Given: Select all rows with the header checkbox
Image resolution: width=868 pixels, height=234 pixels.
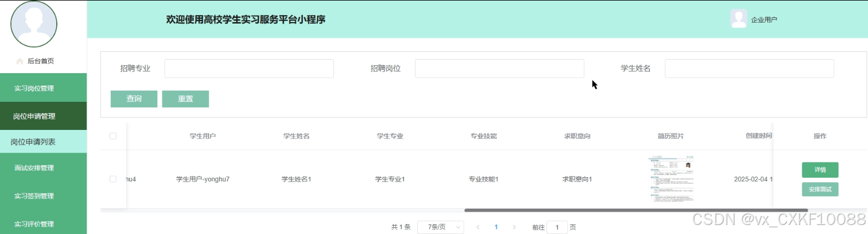Looking at the screenshot, I should tap(113, 136).
